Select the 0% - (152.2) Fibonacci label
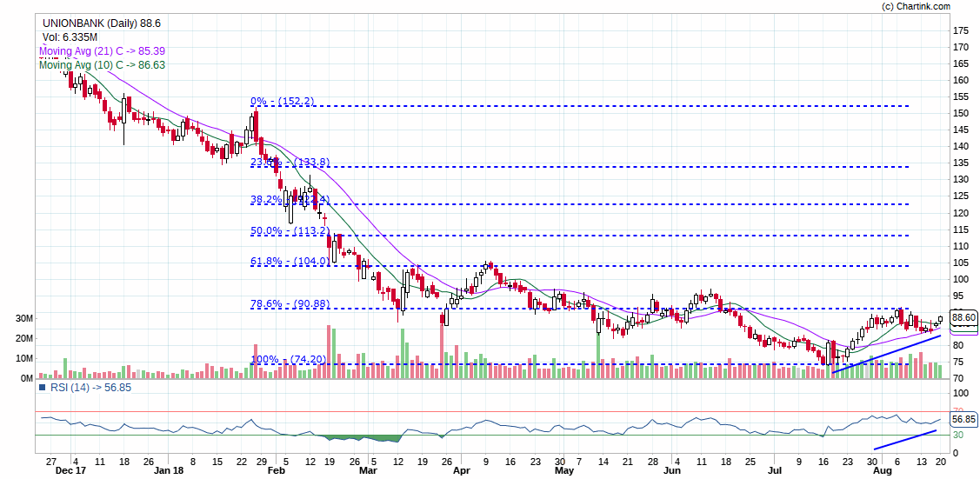This screenshot has height=479, width=980. [282, 101]
